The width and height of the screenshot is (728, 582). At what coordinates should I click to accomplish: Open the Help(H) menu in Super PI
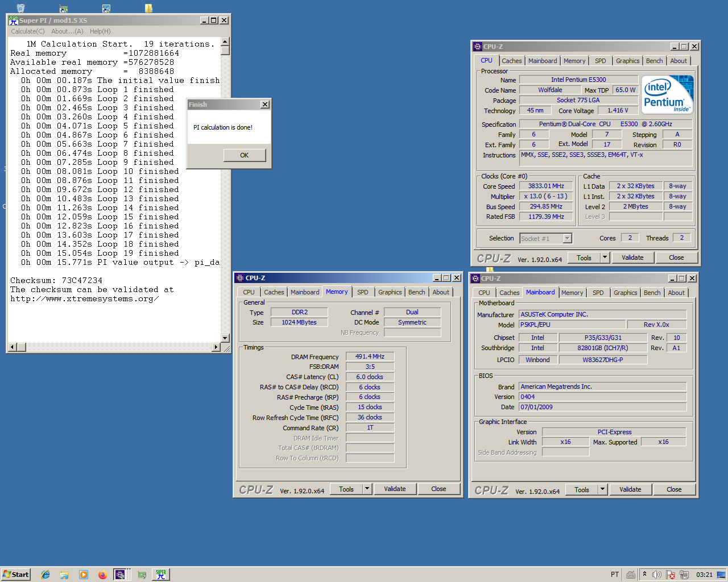pos(100,31)
